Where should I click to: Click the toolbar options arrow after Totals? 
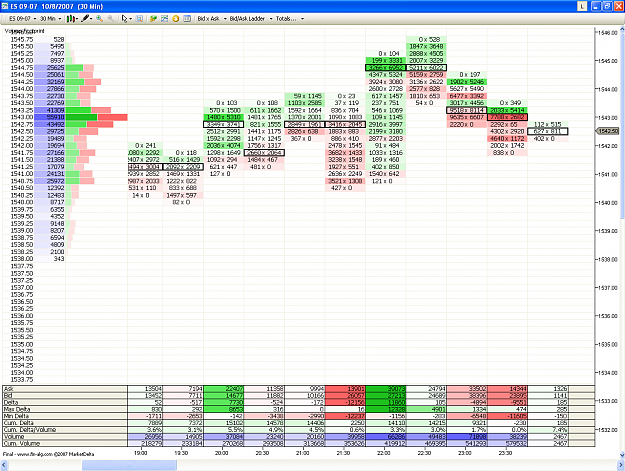click(302, 19)
